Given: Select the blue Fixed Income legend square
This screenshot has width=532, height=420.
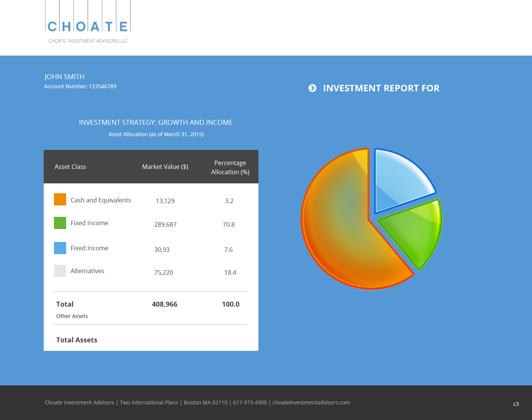Looking at the screenshot, I should pyautogui.click(x=60, y=248).
